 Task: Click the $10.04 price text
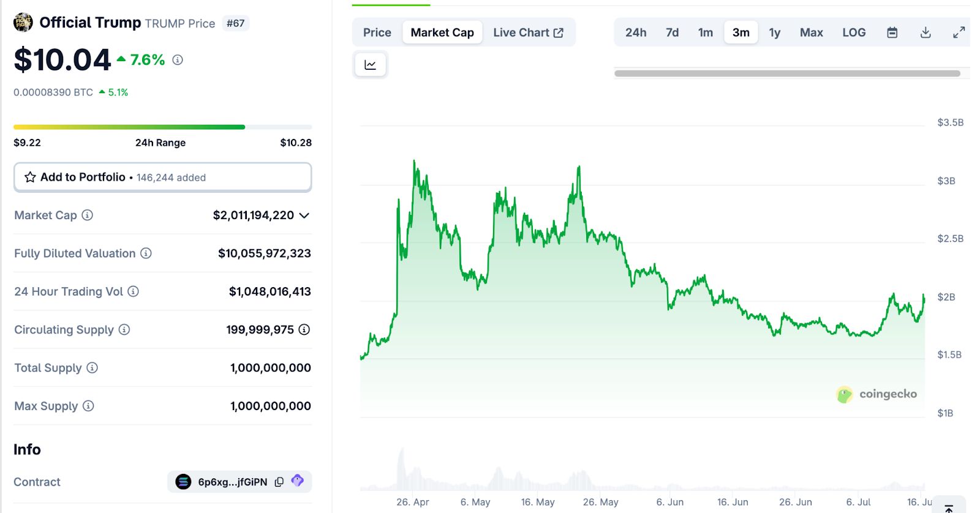(x=62, y=60)
